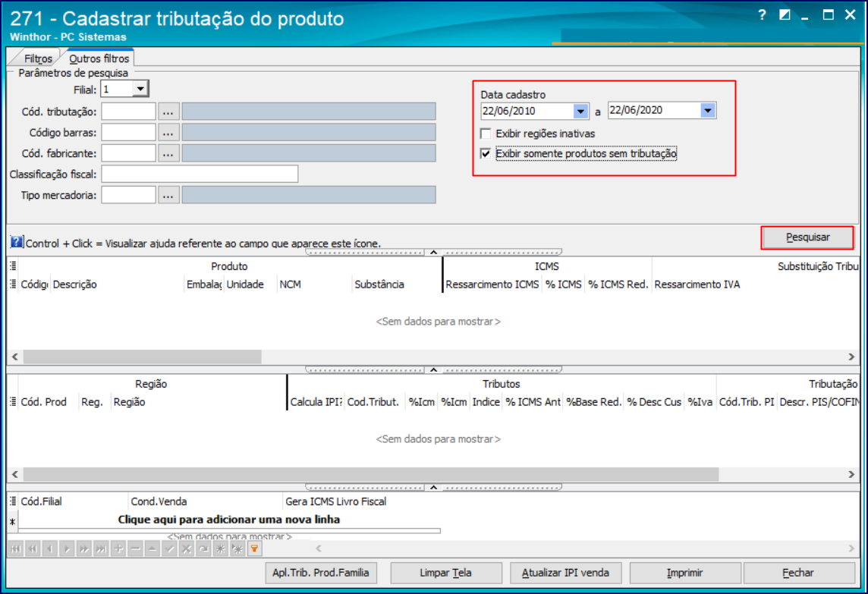The width and height of the screenshot is (868, 594).
Task: Open the help question mark in title bar
Action: (763, 15)
